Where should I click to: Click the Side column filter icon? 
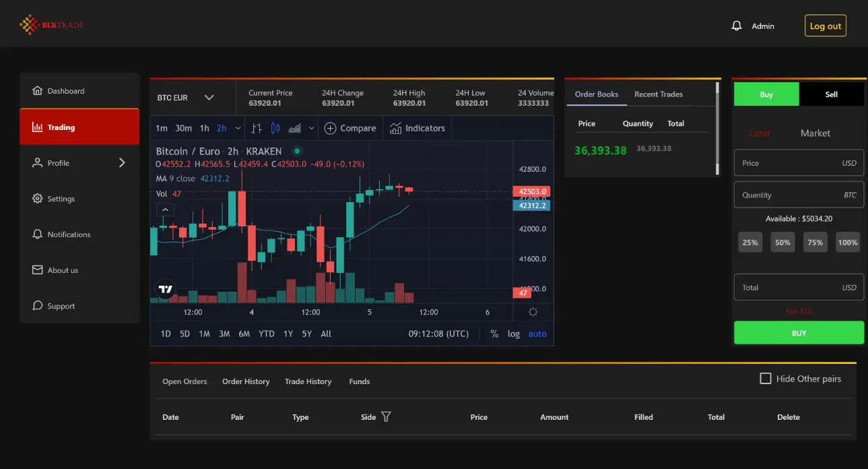(386, 417)
